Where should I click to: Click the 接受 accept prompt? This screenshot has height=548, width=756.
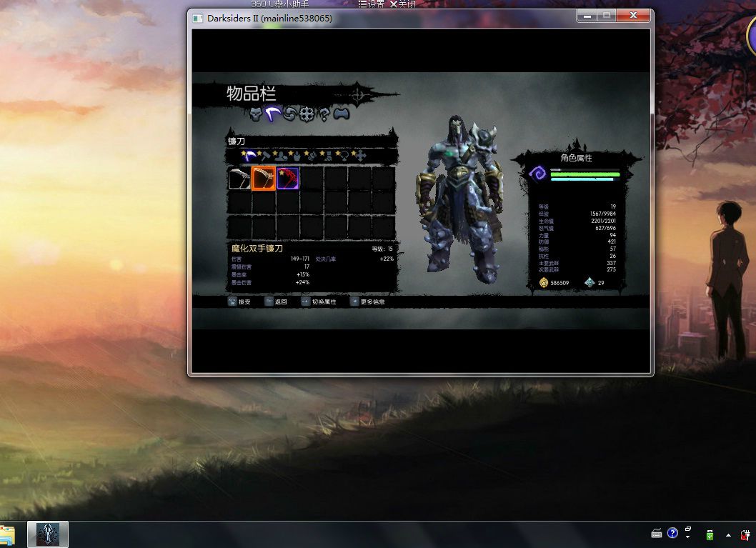pos(239,302)
